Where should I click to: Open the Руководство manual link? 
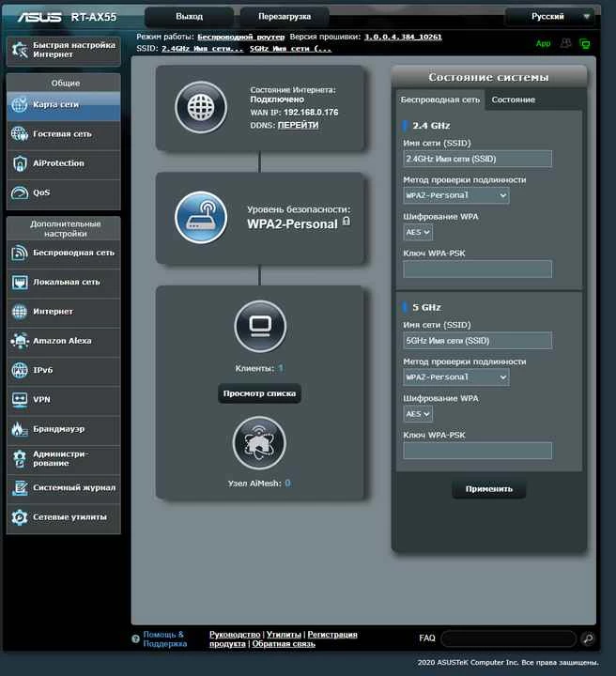point(235,635)
